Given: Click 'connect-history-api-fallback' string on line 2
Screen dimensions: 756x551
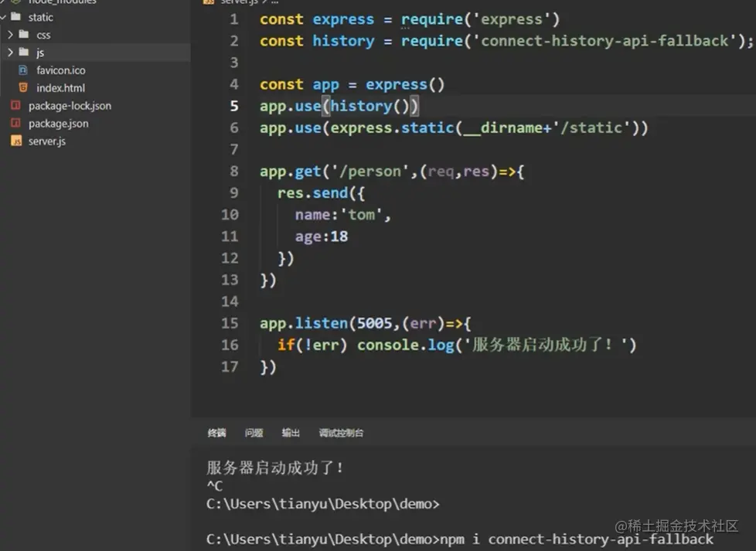Looking at the screenshot, I should tap(604, 41).
